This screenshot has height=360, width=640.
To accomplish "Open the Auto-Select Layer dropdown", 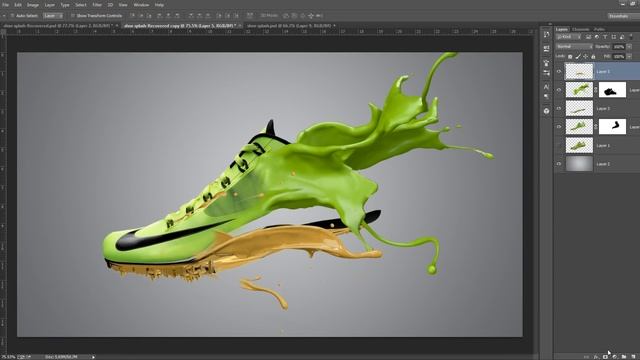I will [x=53, y=16].
